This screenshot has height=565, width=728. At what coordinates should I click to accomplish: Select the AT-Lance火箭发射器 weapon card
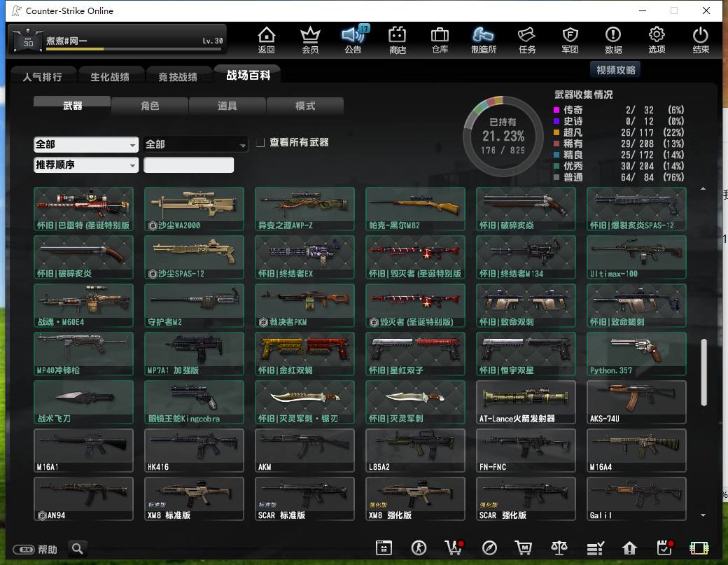526,402
